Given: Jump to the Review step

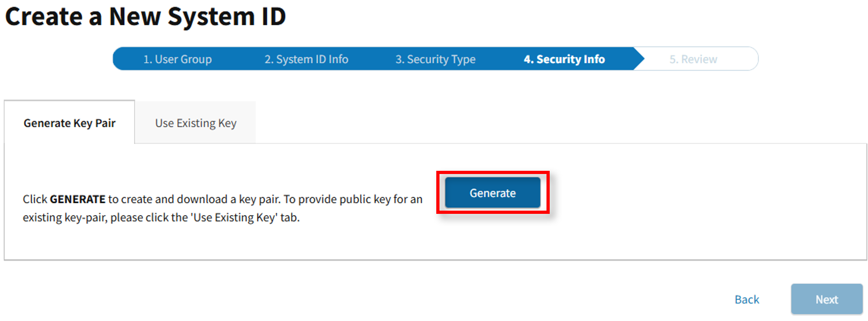Looking at the screenshot, I should tap(693, 59).
